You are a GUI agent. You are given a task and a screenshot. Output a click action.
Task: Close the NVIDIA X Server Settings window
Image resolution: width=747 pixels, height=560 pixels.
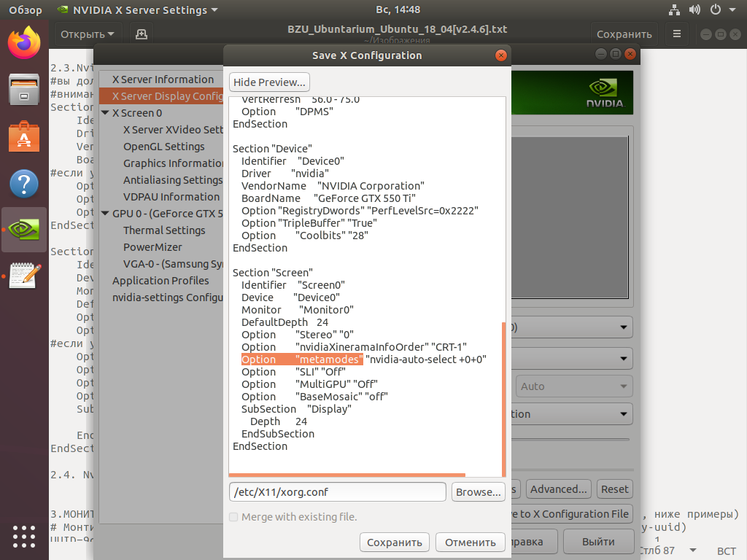click(630, 54)
